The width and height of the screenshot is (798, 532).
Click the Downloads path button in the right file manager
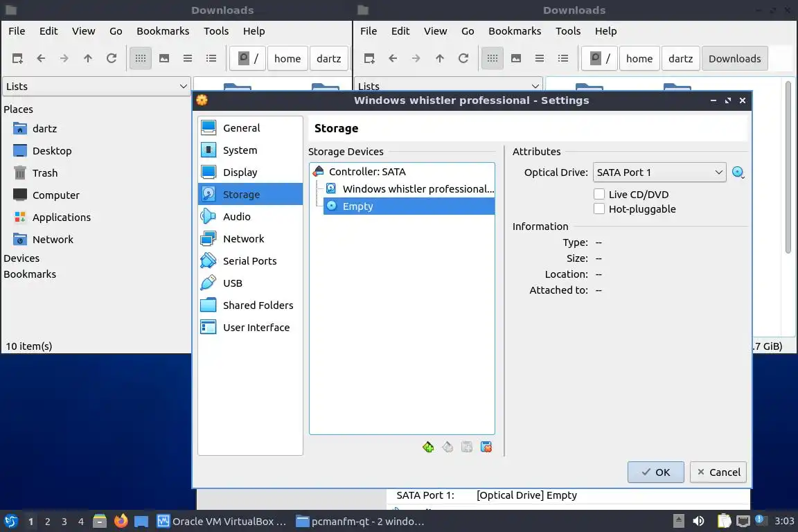(x=734, y=59)
